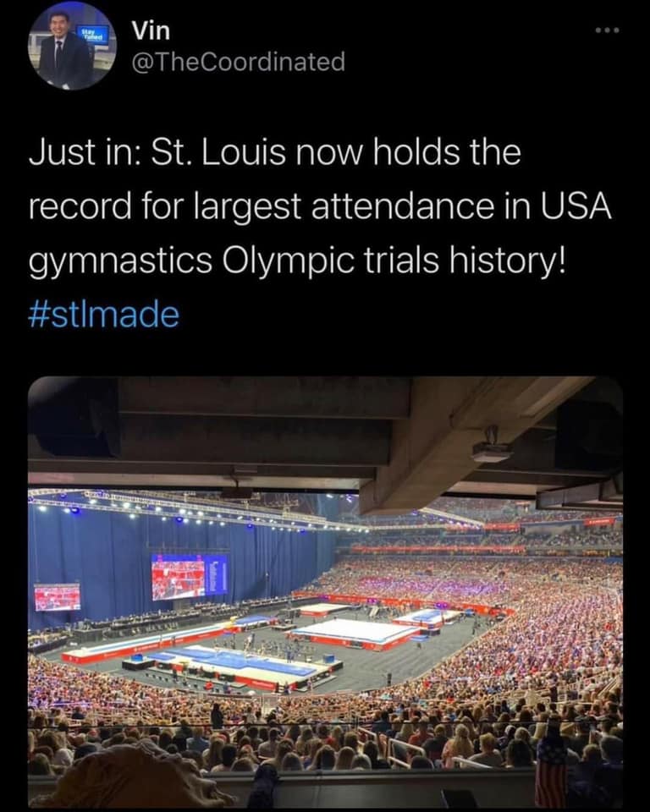Click the word 'Olympic' in the tweet
This screenshot has height=812, width=650.
283,261
